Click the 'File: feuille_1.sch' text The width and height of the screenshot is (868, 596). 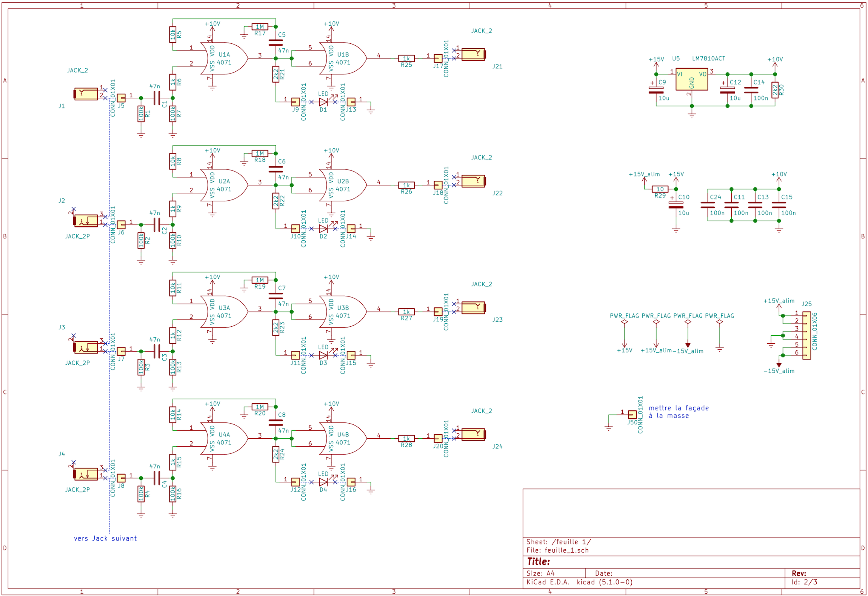click(557, 550)
